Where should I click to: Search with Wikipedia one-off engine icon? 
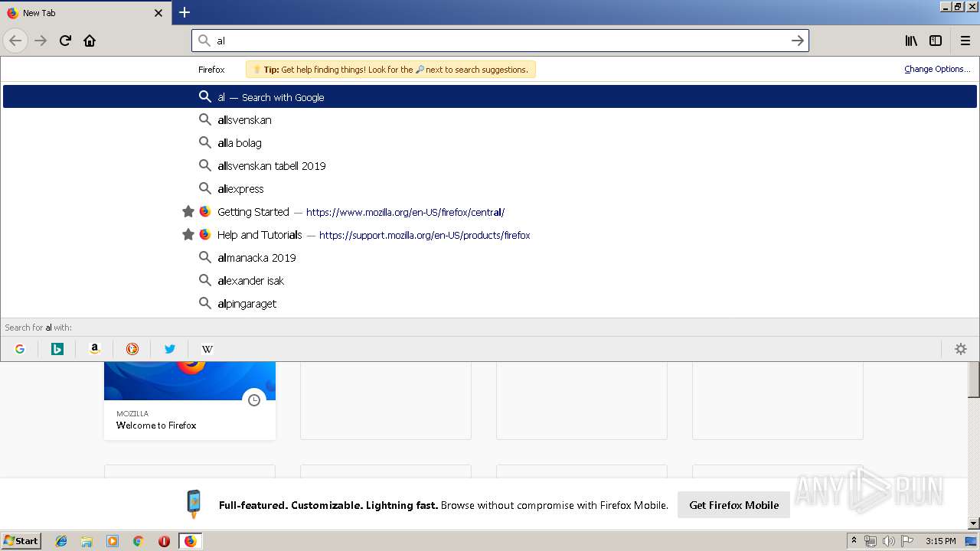point(207,349)
